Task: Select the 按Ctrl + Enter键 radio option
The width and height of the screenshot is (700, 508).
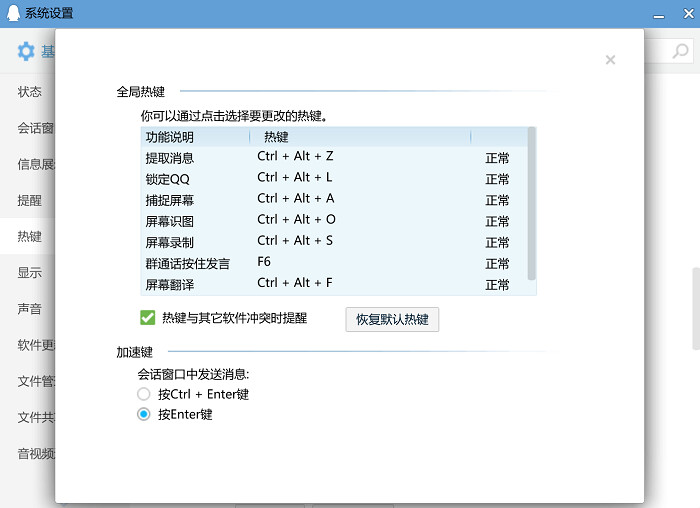Action: (x=144, y=394)
